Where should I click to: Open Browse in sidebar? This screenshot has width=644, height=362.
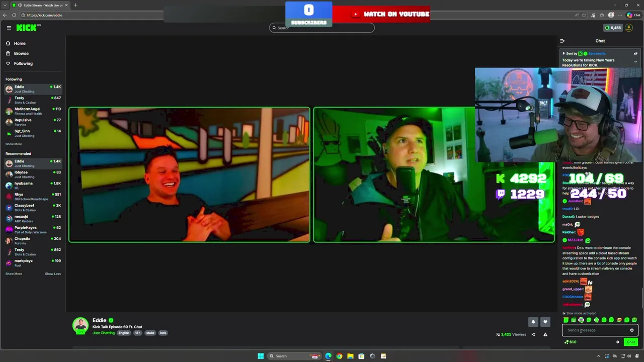click(33, 53)
